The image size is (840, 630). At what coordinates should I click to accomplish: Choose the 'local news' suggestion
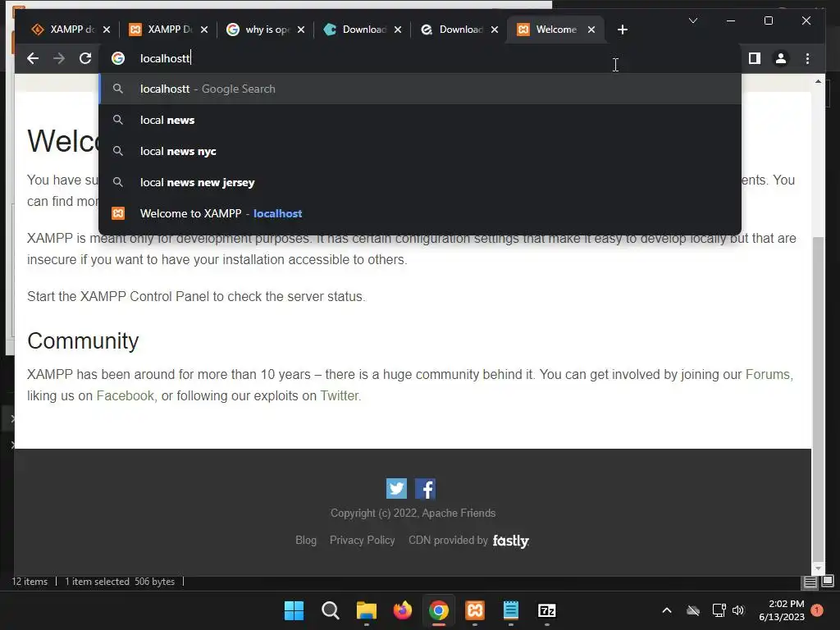pos(420,120)
